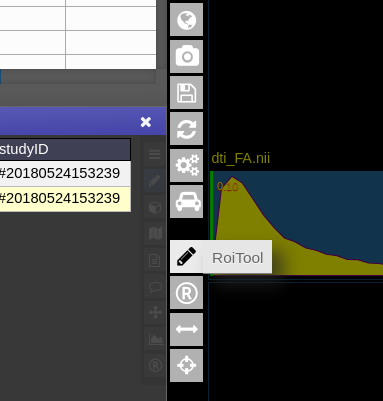Click the studyID column header
383x401 pixels.
[x=65, y=149]
